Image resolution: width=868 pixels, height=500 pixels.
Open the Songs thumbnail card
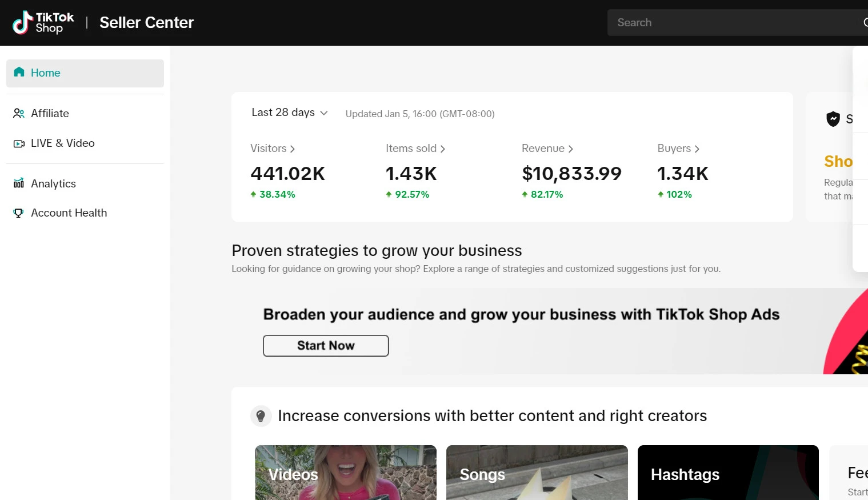click(537, 473)
